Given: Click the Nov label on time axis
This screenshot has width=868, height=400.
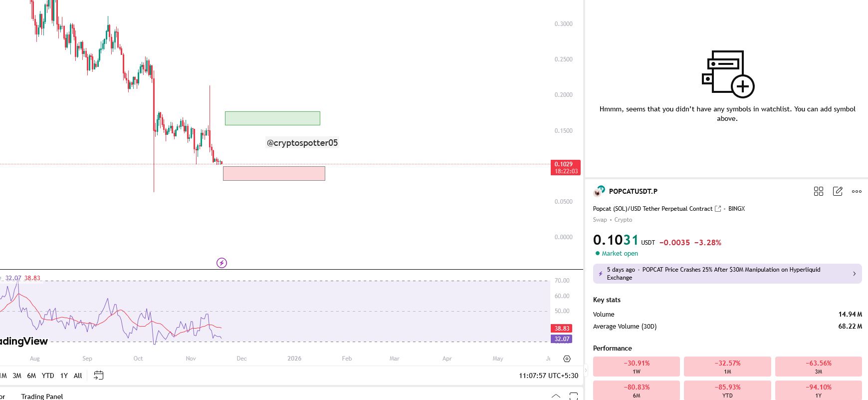Looking at the screenshot, I should pos(191,359).
